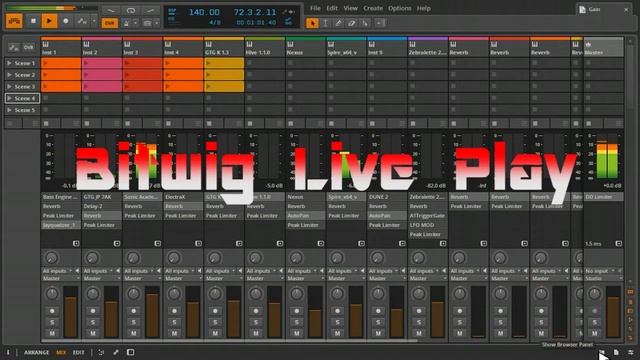Toggle the punch-in button
This screenshot has width=640, height=360.
click(x=111, y=10)
